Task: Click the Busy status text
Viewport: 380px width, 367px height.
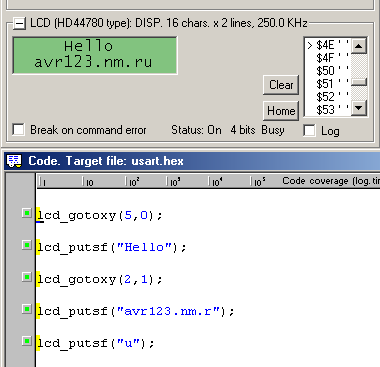Action: [273, 130]
